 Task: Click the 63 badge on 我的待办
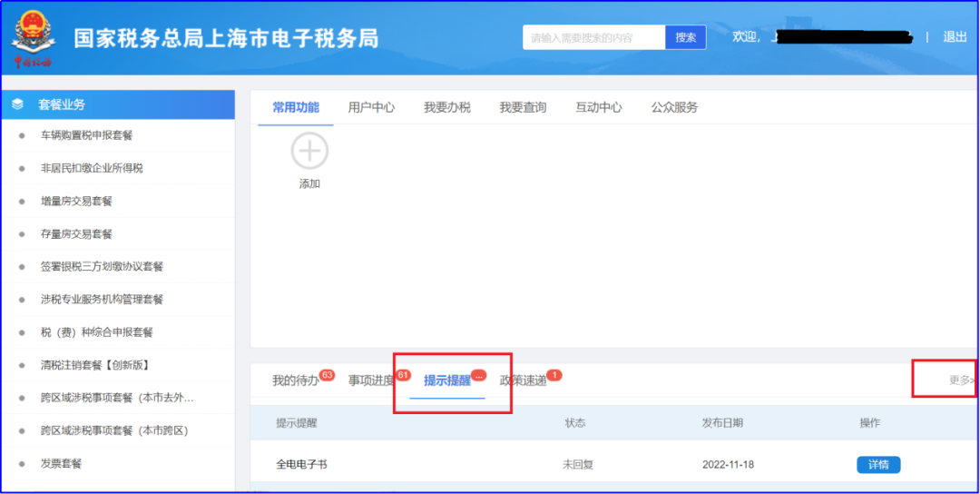pyautogui.click(x=327, y=374)
